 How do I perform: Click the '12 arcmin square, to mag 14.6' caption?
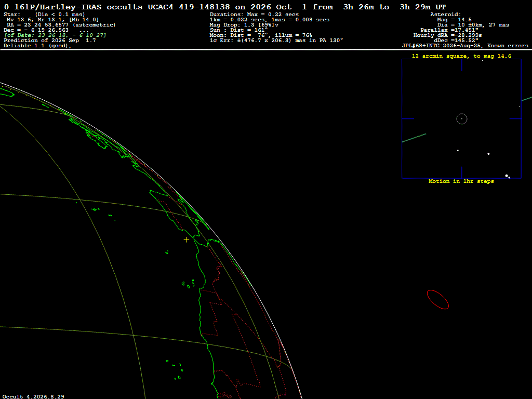(461, 56)
